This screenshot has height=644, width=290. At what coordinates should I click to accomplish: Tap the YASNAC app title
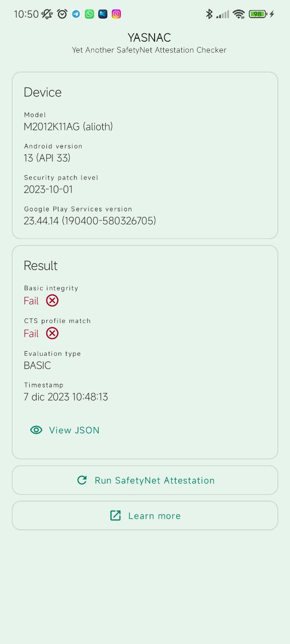(149, 38)
